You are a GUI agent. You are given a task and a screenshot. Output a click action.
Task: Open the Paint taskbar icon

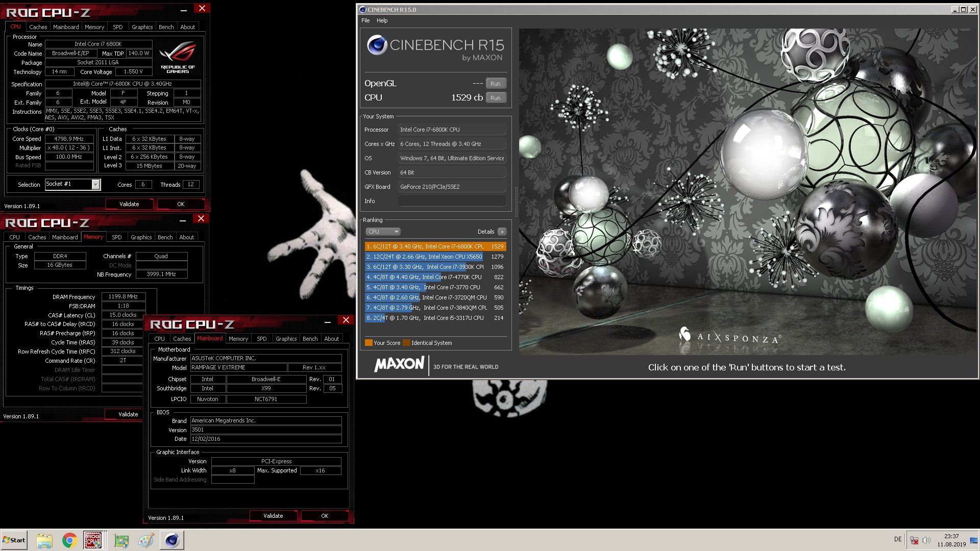(146, 540)
